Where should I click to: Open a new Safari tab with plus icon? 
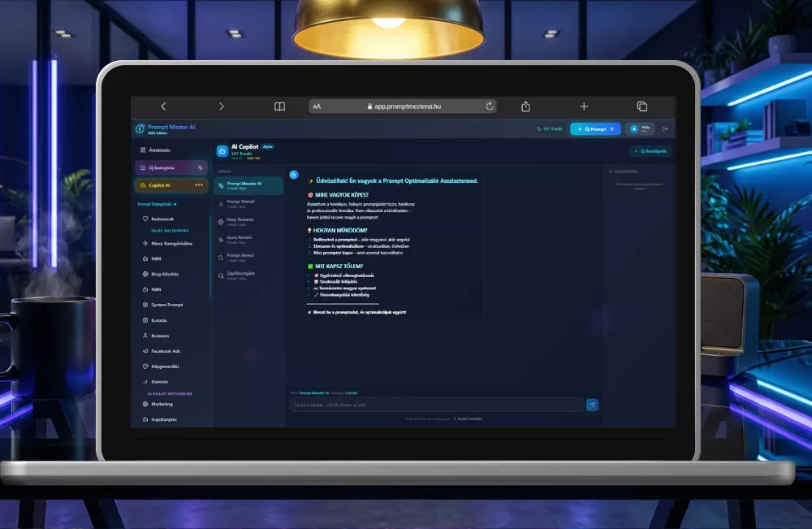pos(583,106)
